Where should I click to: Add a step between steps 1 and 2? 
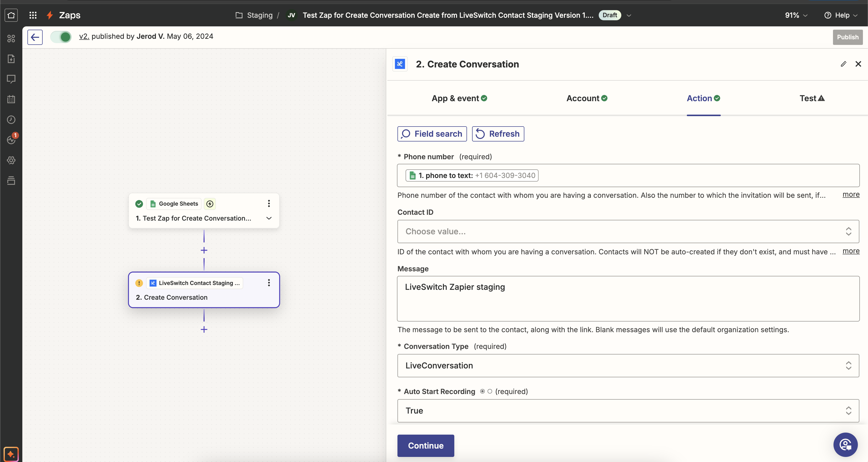pyautogui.click(x=204, y=250)
